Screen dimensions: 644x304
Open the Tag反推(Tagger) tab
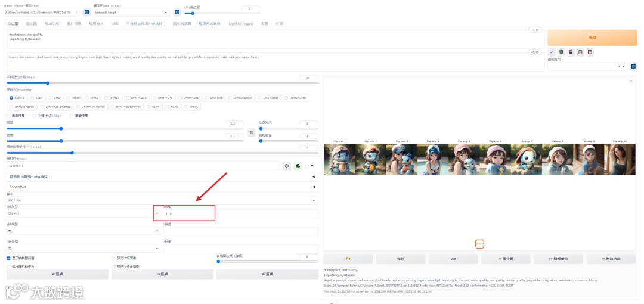click(241, 23)
